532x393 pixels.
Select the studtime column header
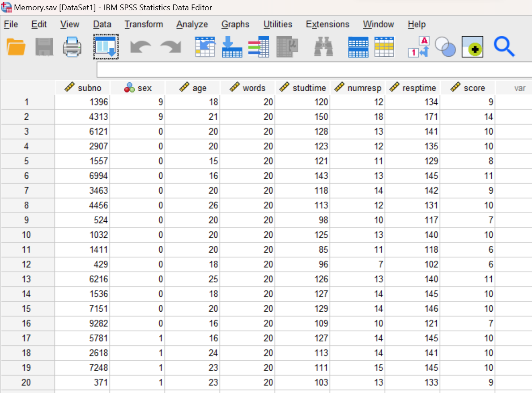pyautogui.click(x=302, y=88)
